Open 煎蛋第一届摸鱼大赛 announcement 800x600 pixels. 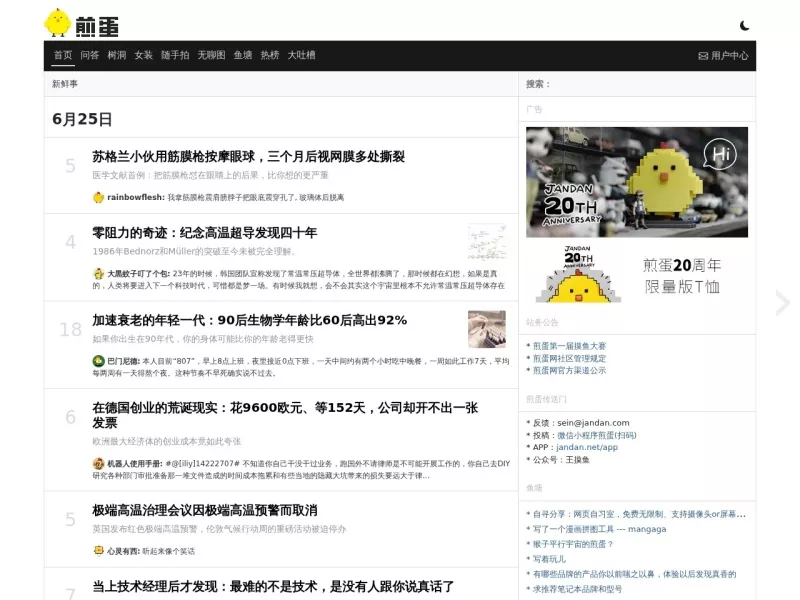[x=569, y=346]
